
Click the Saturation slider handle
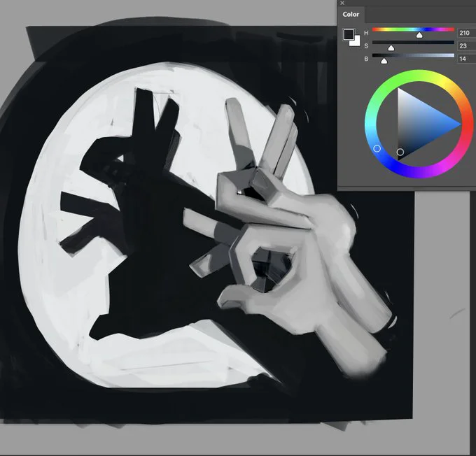click(391, 48)
